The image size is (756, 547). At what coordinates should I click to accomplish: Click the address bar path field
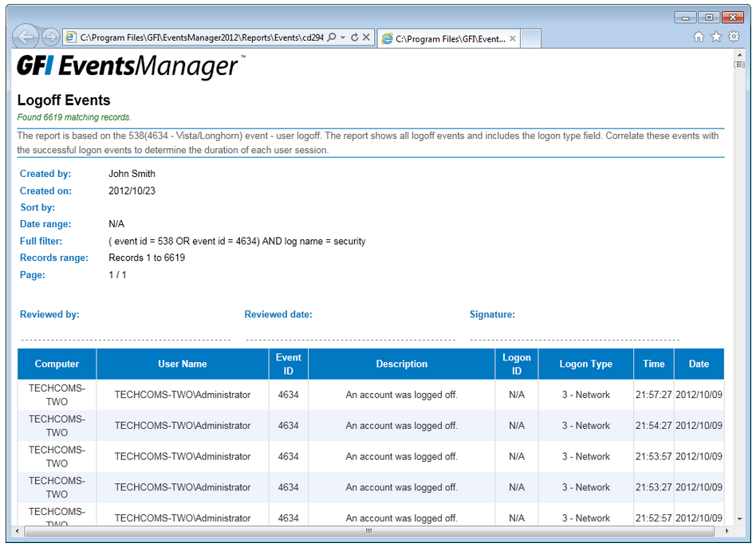pyautogui.click(x=202, y=37)
